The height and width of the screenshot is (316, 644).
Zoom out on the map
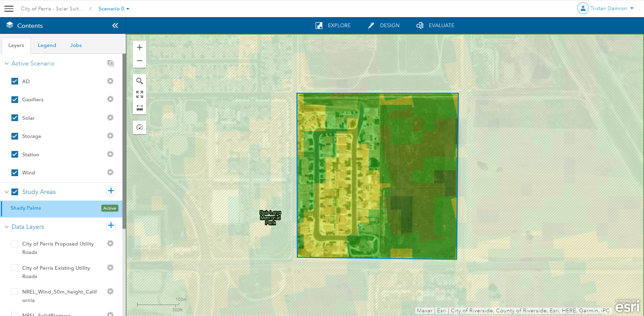(140, 61)
